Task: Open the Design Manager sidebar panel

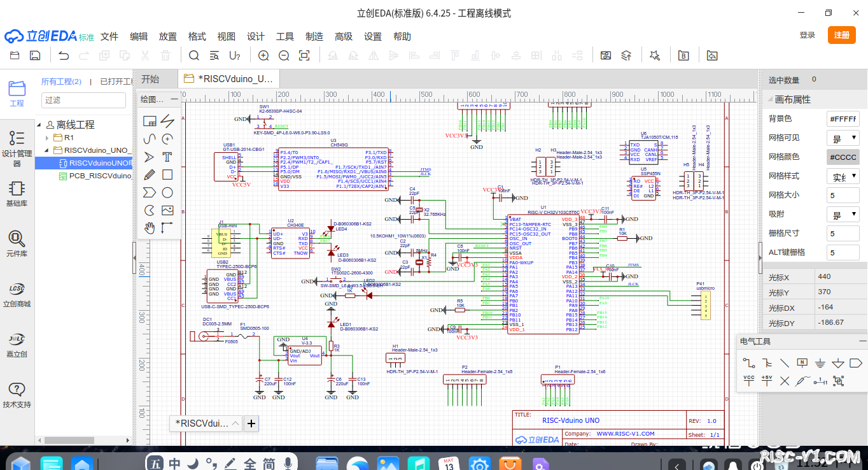Action: click(x=17, y=148)
